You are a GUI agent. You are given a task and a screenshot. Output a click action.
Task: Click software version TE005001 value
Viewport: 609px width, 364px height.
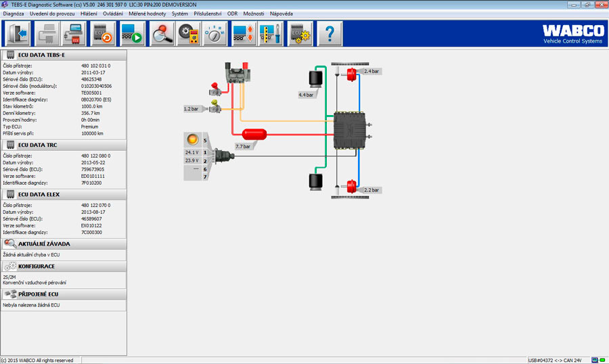coord(91,93)
